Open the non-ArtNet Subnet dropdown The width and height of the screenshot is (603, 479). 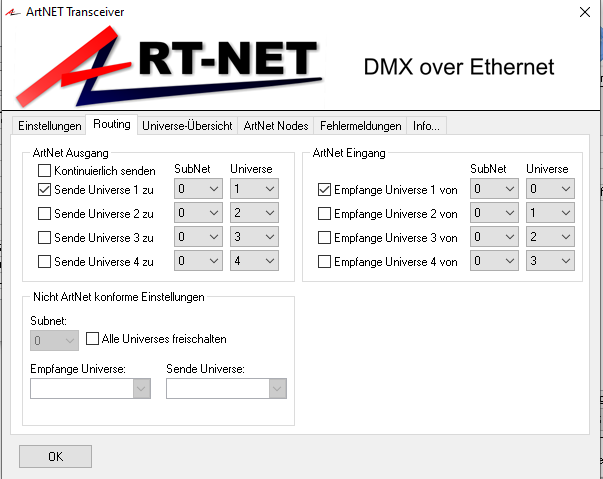pos(54,340)
